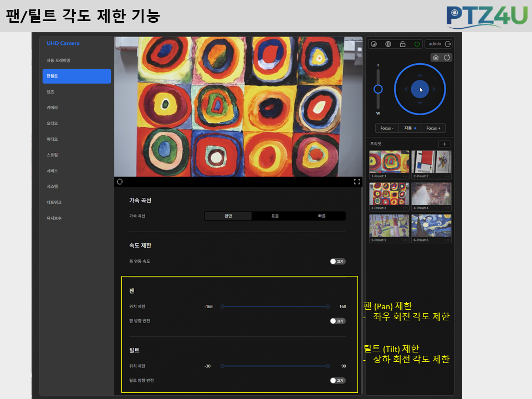Select 빠름 acceleration curve option
The image size is (532, 399).
(321, 216)
